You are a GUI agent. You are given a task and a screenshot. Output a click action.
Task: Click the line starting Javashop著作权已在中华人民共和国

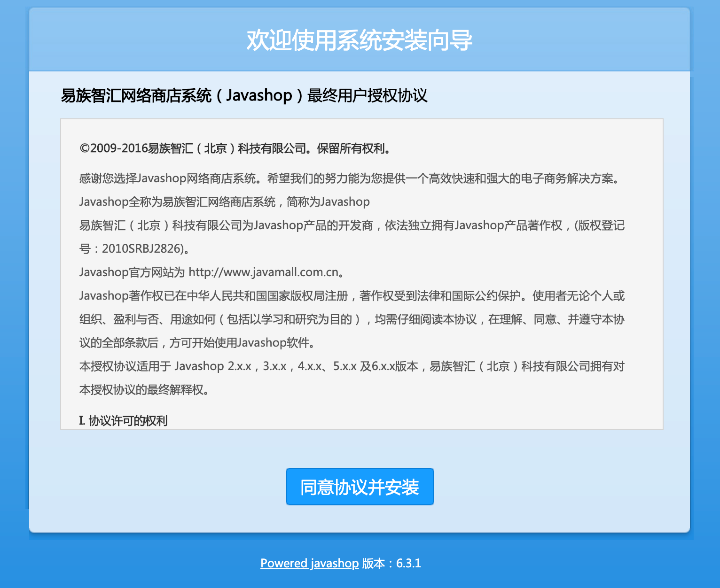click(352, 296)
